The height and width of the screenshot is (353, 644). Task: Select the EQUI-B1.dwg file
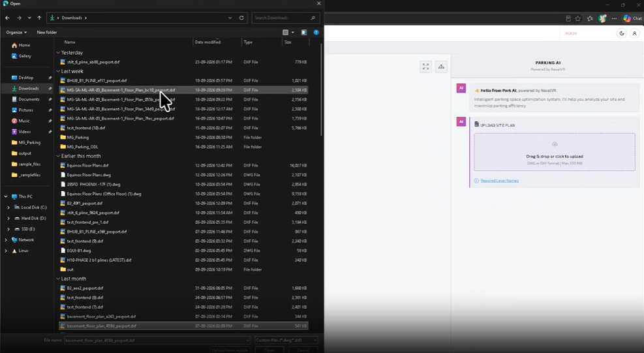(x=183, y=251)
